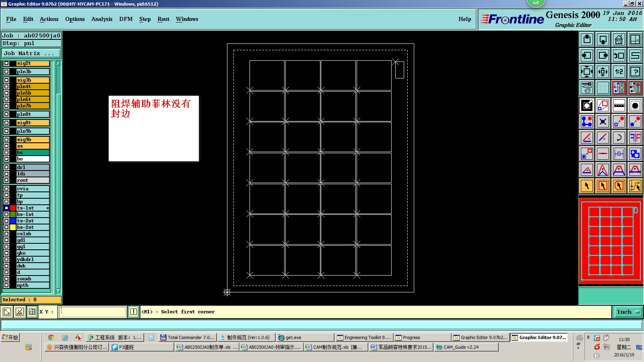
Task: Toggle the grid display icon
Action: tap(603, 88)
